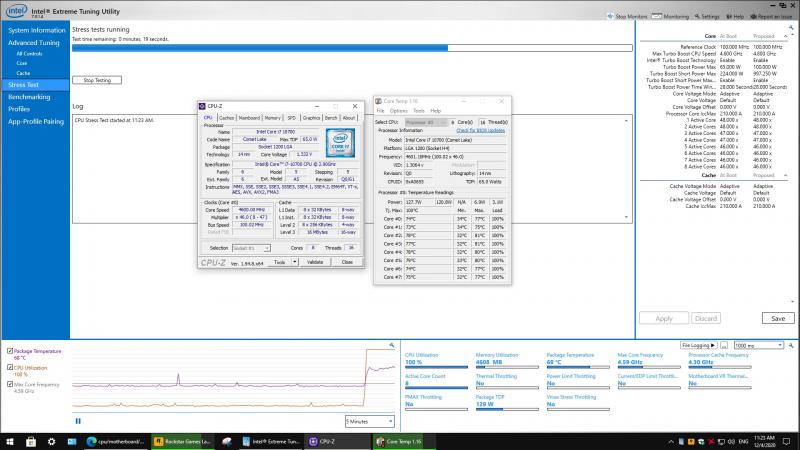Click Check for BIOS Updates link
This screenshot has width=800, height=450.
[x=480, y=130]
